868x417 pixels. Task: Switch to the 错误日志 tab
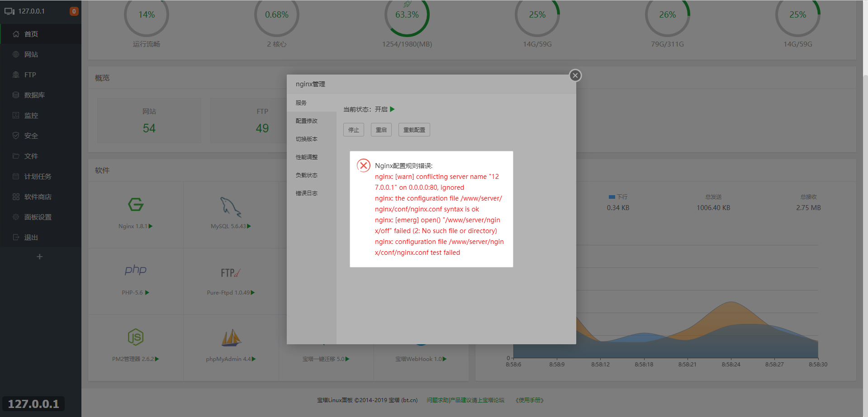[x=307, y=193]
